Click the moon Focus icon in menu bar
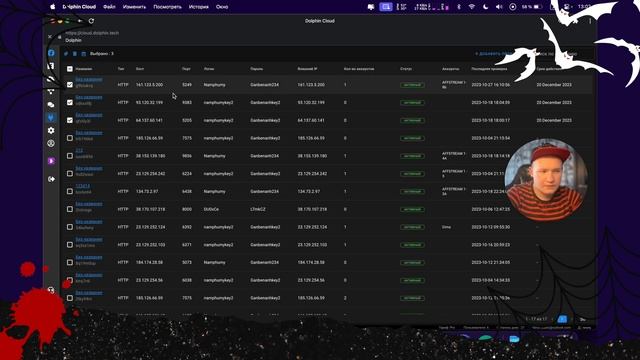Image resolution: width=640 pixels, height=360 pixels. click(485, 7)
